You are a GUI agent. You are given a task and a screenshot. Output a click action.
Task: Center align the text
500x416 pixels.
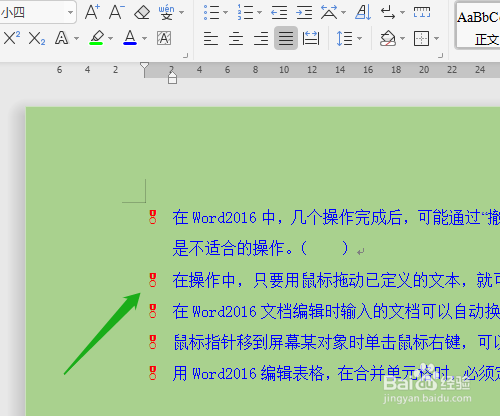(236, 38)
